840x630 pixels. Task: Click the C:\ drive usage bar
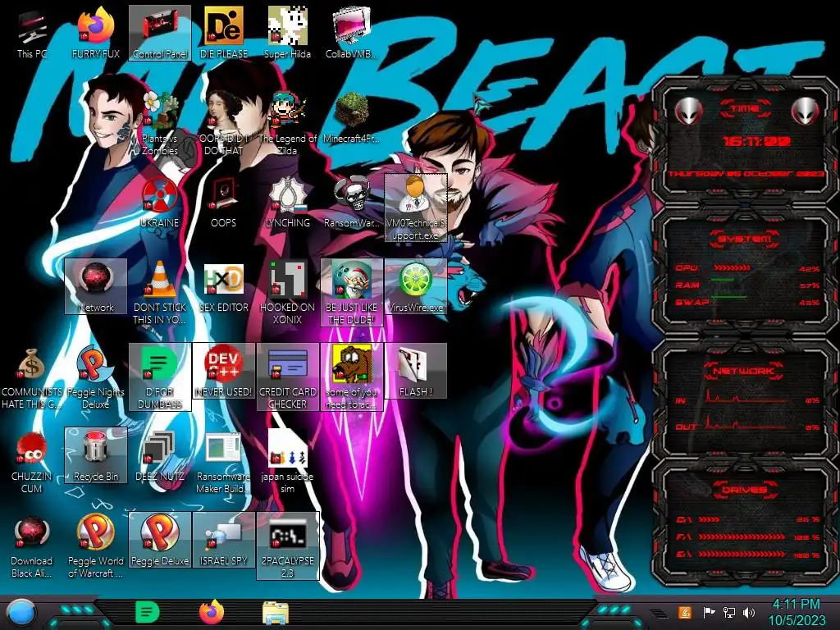click(x=709, y=519)
